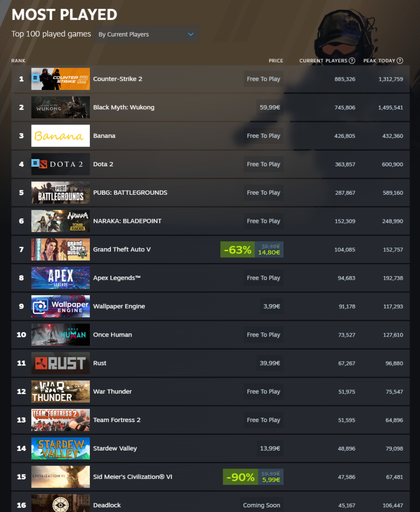Open the Black Myth: Wukong thumbnail image
420x512 pixels.
point(61,108)
